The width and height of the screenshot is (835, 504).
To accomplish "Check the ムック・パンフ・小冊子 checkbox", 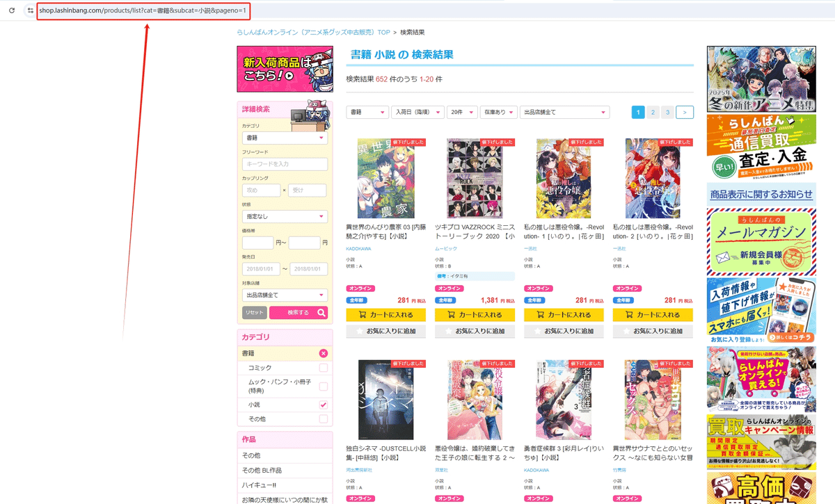I will pyautogui.click(x=323, y=387).
